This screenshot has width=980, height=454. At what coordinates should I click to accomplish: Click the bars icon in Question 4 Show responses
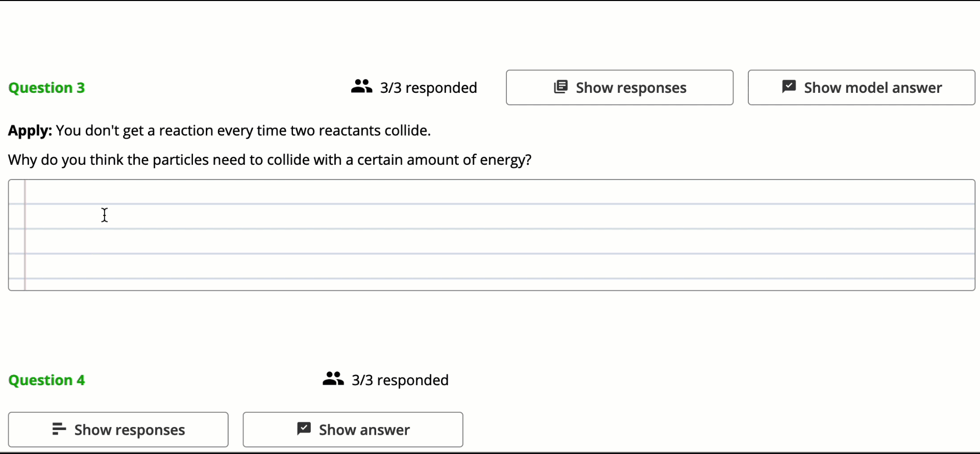(59, 429)
